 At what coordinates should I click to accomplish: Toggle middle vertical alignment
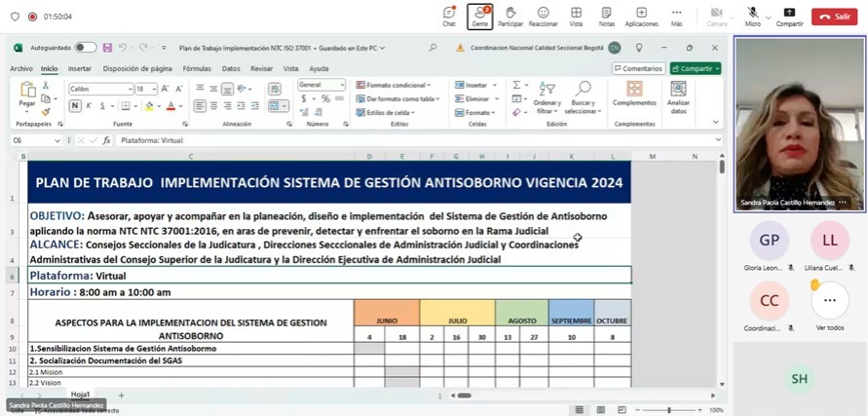[x=213, y=89]
